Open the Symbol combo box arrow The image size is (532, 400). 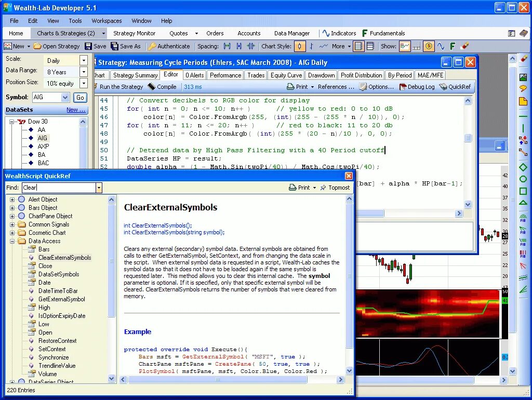point(65,97)
